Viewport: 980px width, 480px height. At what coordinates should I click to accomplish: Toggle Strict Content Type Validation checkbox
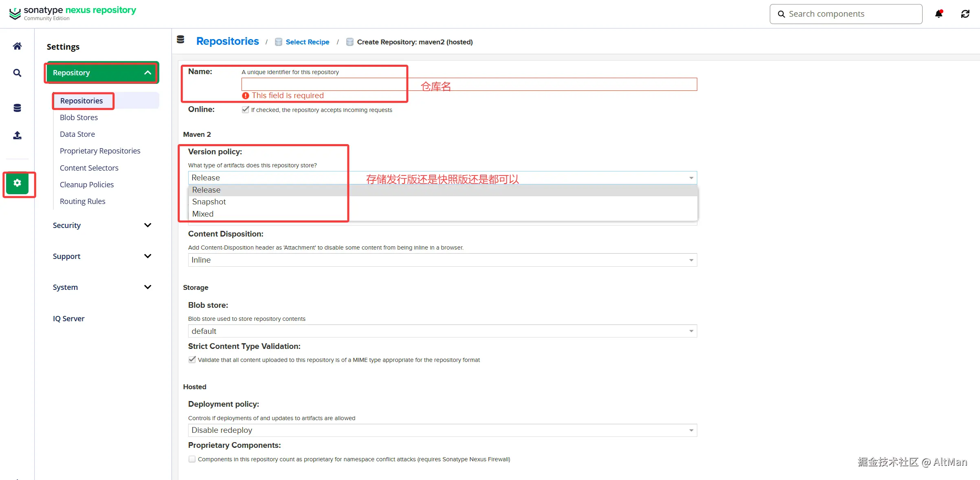[x=192, y=359]
